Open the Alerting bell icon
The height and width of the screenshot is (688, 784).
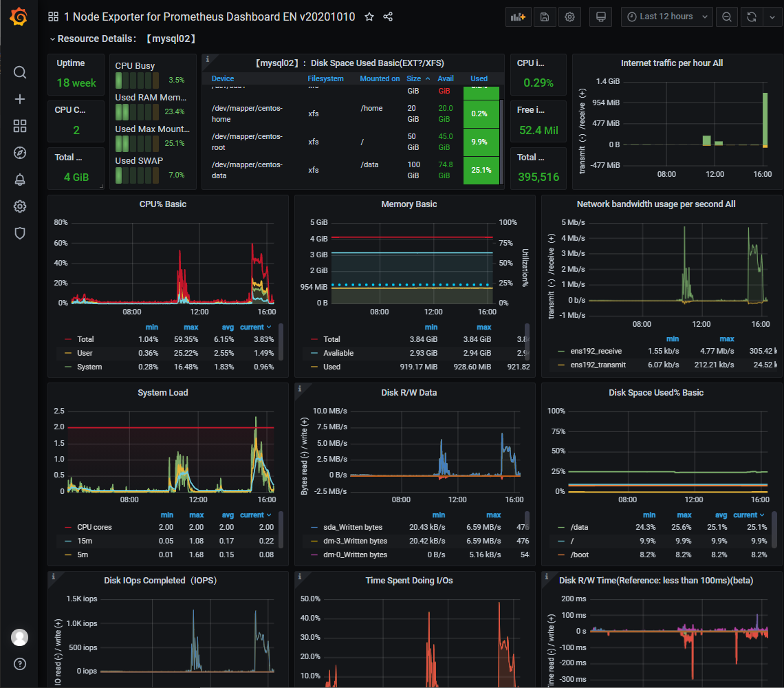pos(20,180)
